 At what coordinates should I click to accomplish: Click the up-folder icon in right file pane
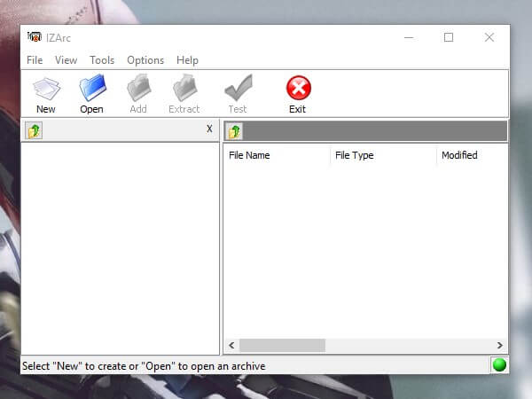tap(234, 131)
